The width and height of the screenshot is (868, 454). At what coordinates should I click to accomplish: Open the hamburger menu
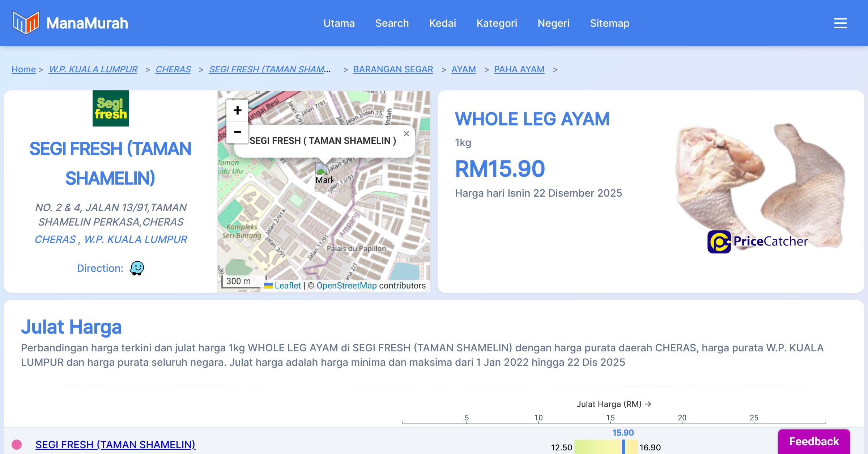pyautogui.click(x=840, y=23)
